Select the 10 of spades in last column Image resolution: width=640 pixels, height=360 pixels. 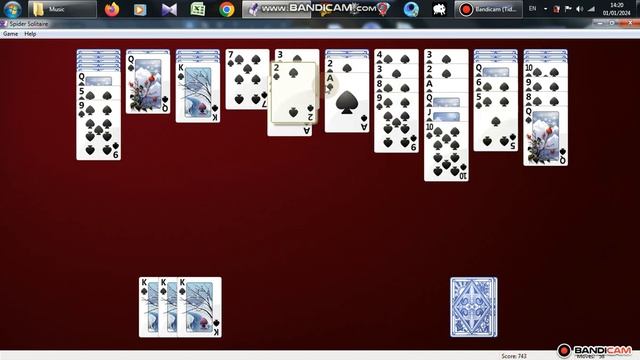[545, 70]
